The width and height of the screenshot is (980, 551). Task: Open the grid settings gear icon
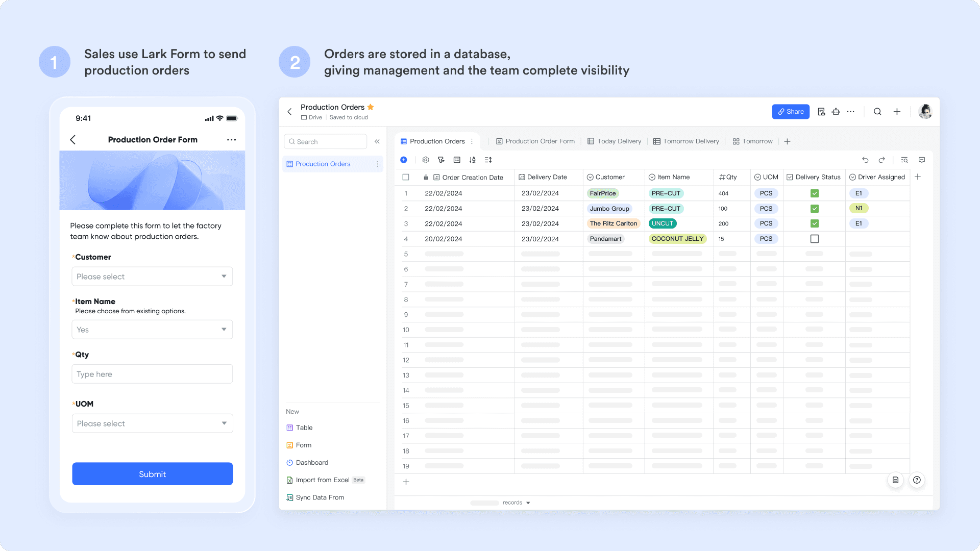426,160
